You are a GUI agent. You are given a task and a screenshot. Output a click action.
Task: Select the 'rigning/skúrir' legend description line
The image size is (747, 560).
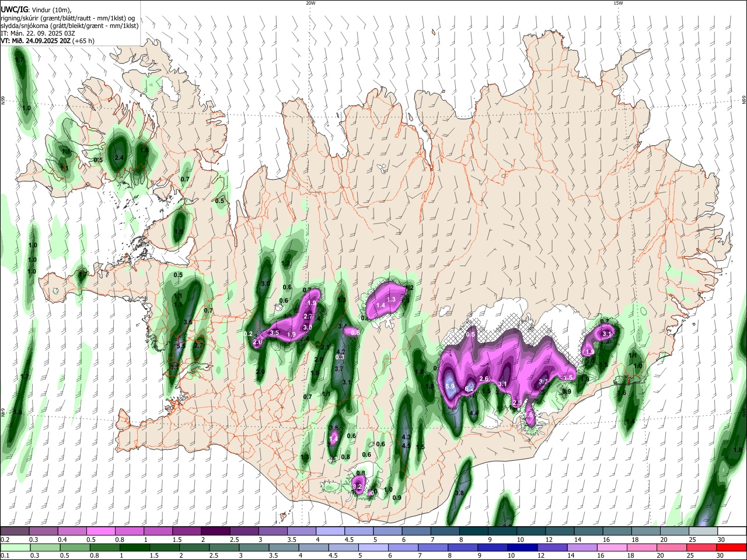[68, 17]
